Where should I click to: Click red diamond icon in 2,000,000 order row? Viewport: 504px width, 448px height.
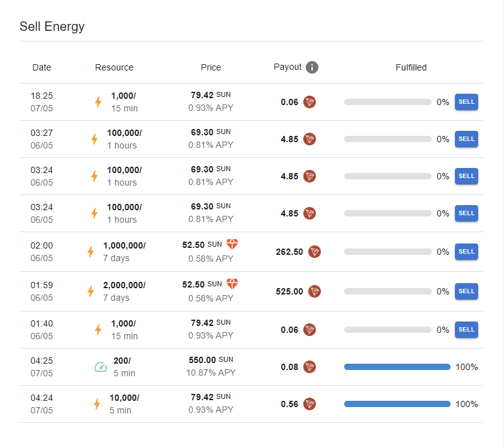[x=232, y=284]
